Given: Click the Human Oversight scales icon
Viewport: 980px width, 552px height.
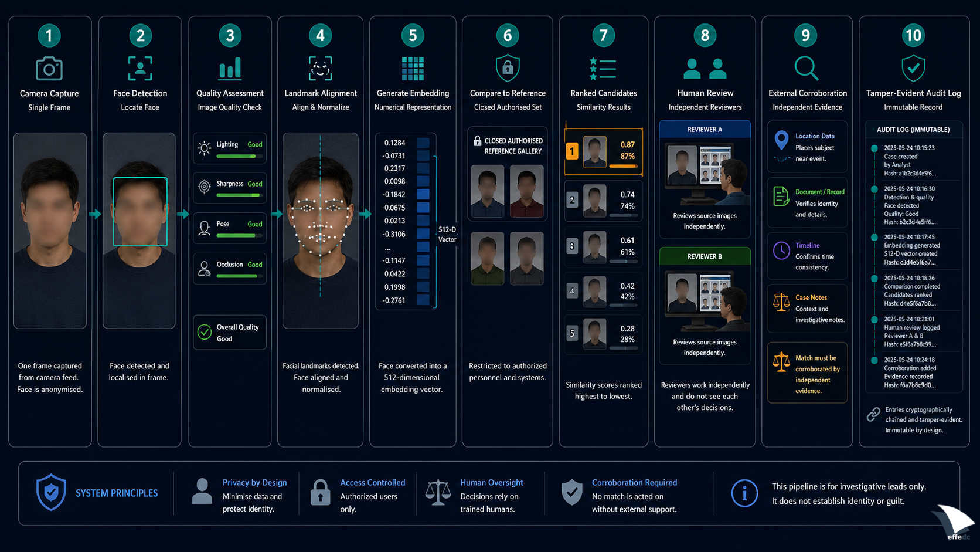Looking at the screenshot, I should [x=438, y=492].
